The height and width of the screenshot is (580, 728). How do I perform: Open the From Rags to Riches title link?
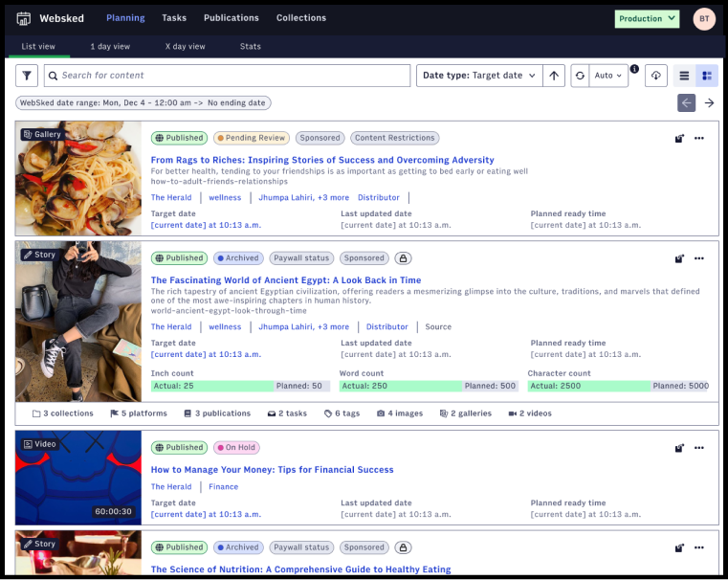322,160
